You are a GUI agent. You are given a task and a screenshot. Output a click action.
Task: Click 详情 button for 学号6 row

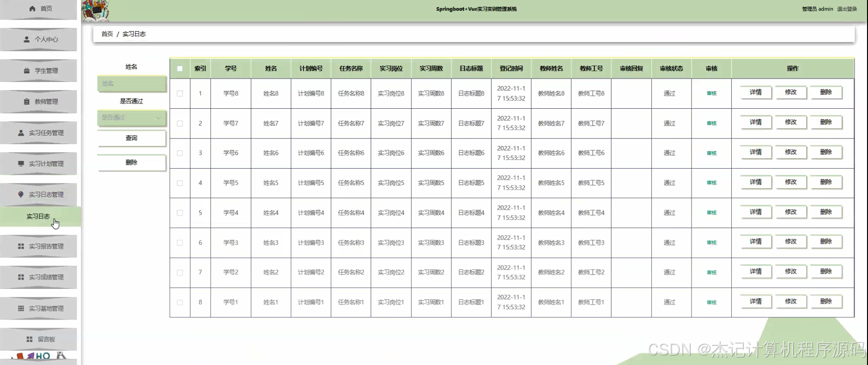coord(756,152)
